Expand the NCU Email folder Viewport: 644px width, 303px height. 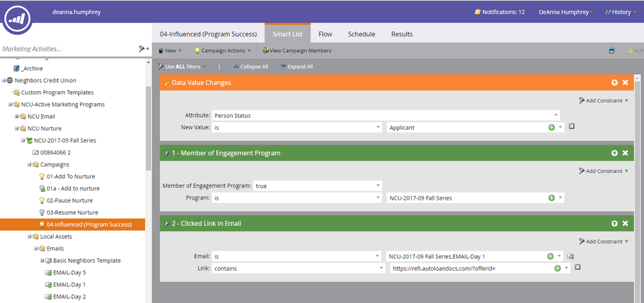pyautogui.click(x=16, y=116)
